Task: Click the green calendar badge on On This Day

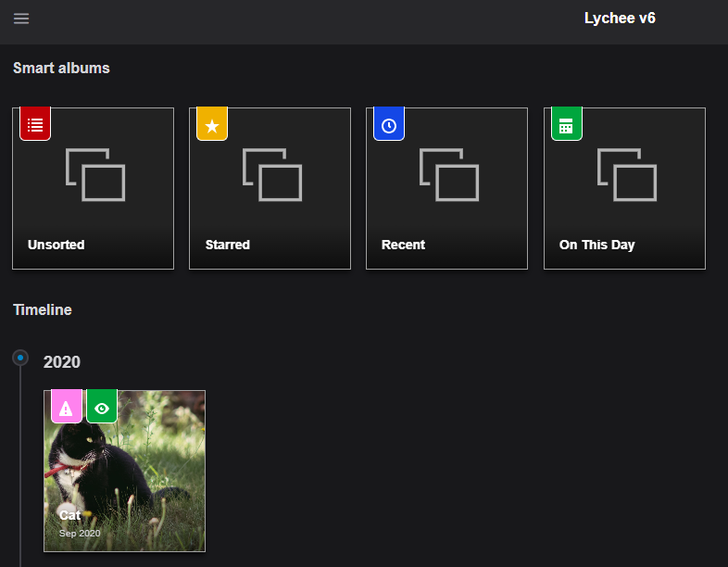Action: click(x=567, y=125)
